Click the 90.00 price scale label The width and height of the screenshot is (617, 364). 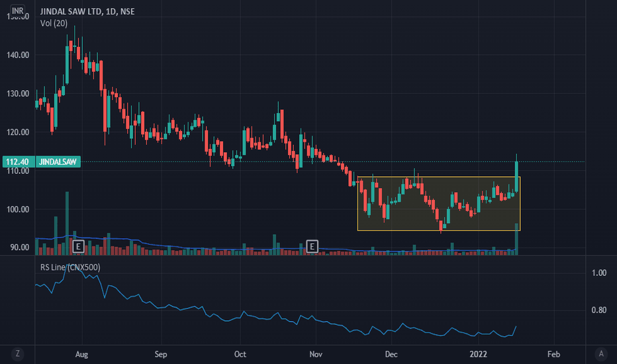pyautogui.click(x=20, y=247)
